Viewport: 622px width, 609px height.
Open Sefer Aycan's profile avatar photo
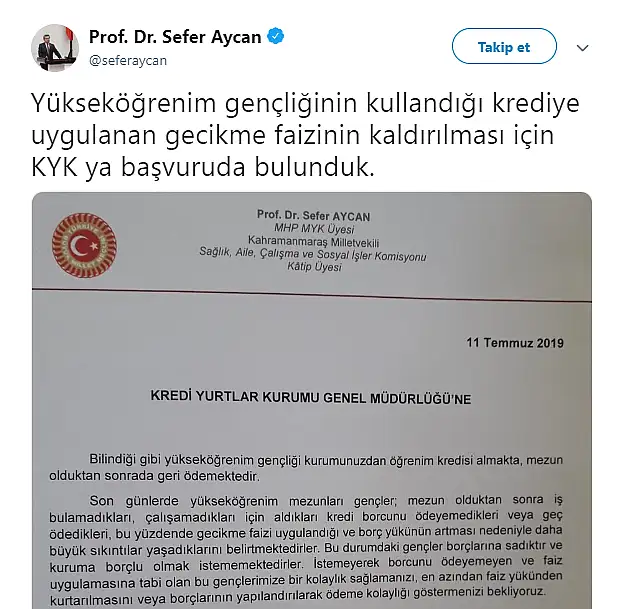coord(55,48)
